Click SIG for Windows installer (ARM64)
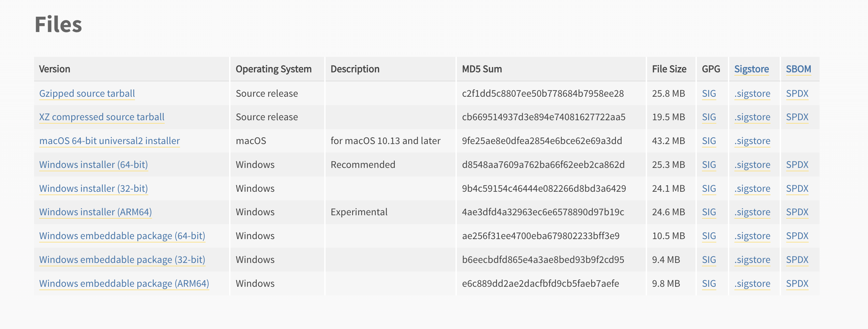The width and height of the screenshot is (868, 329). 709,212
